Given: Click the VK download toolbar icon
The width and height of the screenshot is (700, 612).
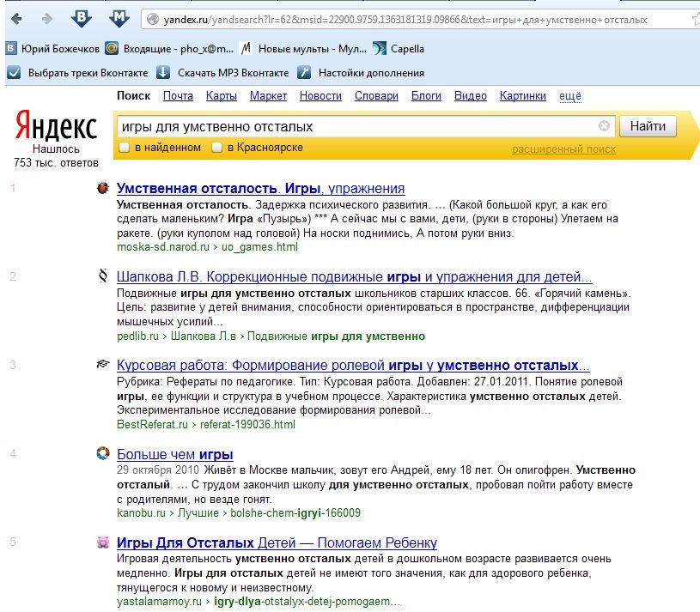Looking at the screenshot, I should 82,18.
